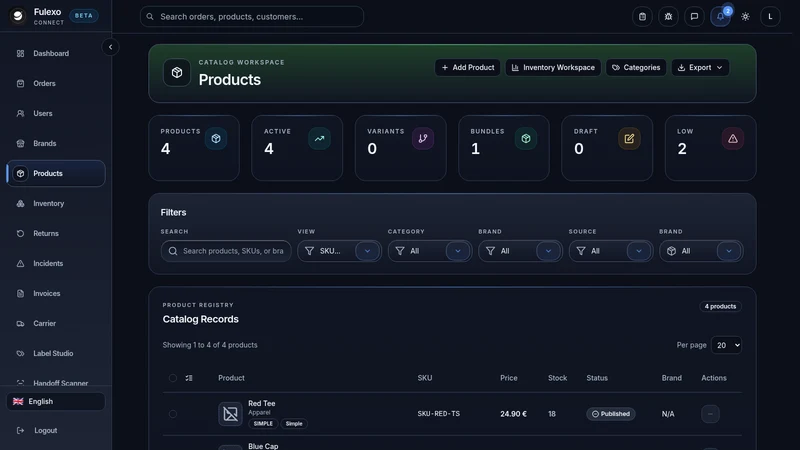Click the SIMPLE tag on Red Tee
The width and height of the screenshot is (800, 450).
pyautogui.click(x=263, y=423)
